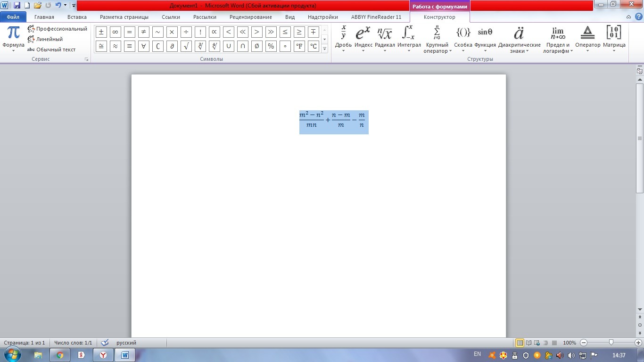Open the Крупный оператор structures gallery

(x=437, y=39)
